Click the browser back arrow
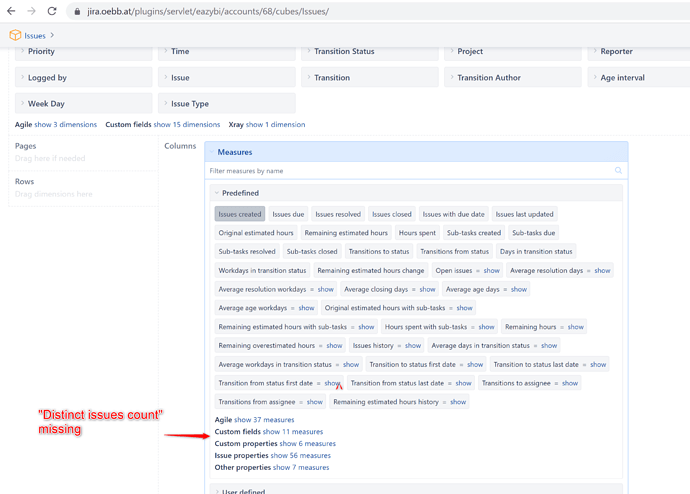Screen dimensions: 690x494 click(11, 11)
